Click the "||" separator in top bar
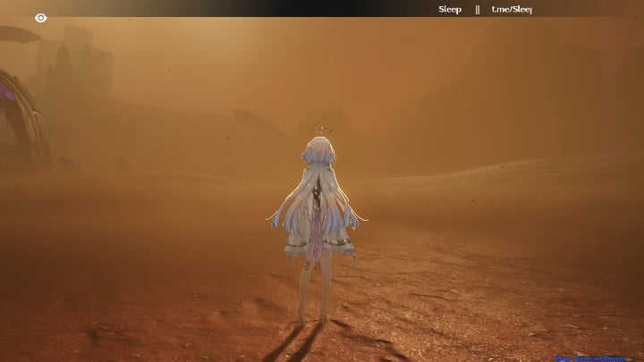 tap(478, 10)
